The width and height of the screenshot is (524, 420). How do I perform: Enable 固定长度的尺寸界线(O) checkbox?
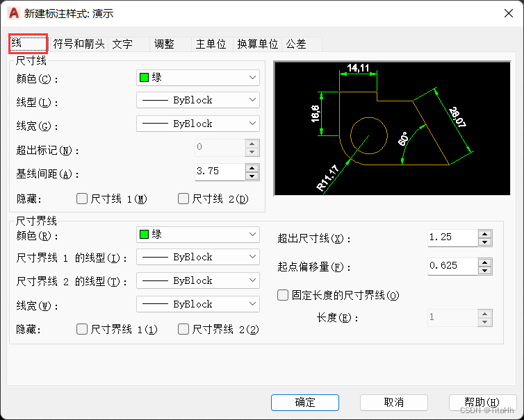coord(283,295)
